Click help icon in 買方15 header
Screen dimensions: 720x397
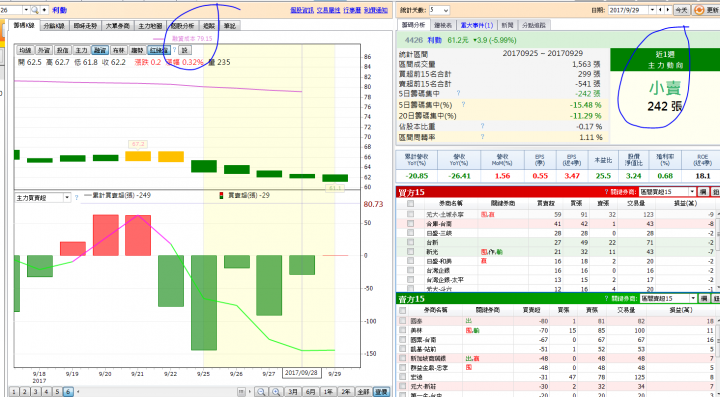click(606, 192)
